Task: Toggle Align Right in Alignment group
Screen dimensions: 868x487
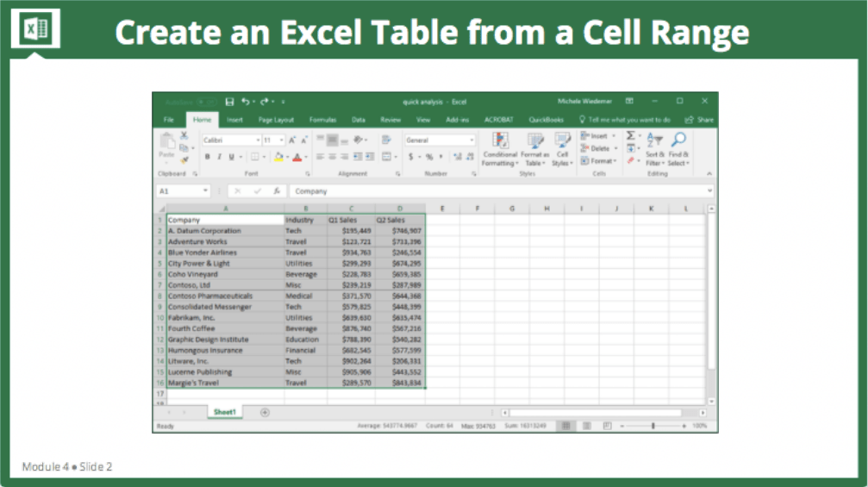Action: pyautogui.click(x=344, y=157)
